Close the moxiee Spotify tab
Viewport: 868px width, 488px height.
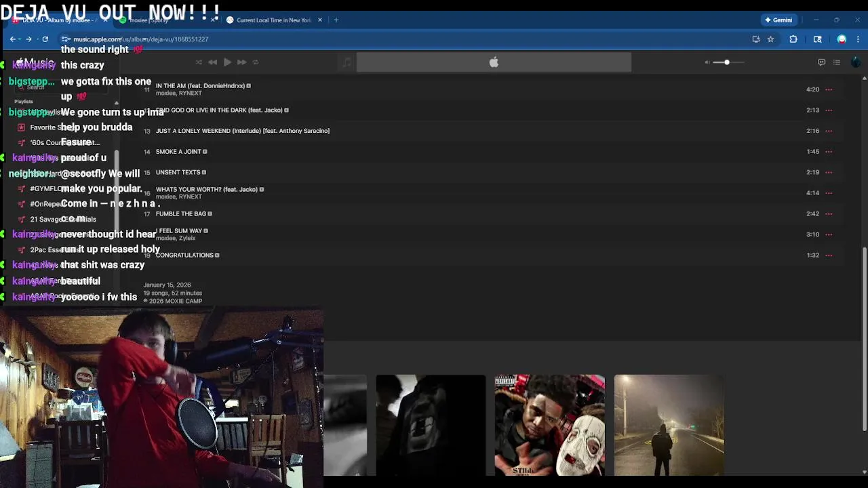click(213, 20)
